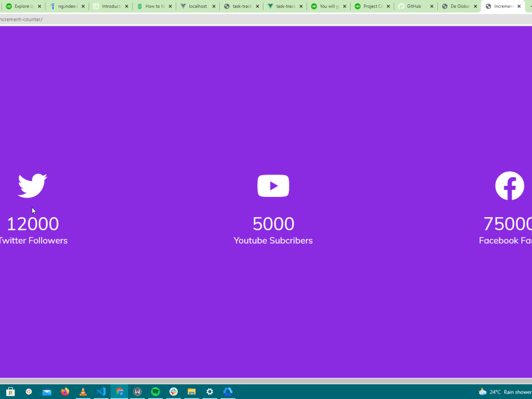Close the localhost tab
The width and height of the screenshot is (532, 399).
[214, 6]
